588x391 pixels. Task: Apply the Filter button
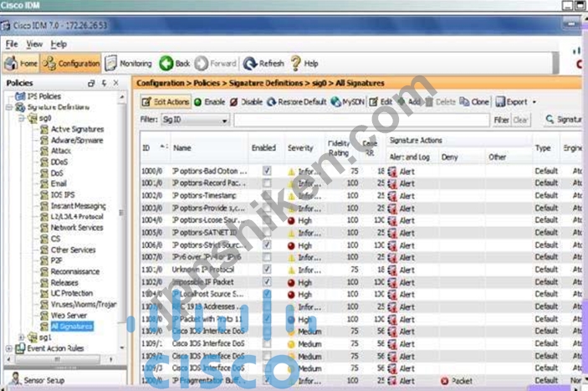click(x=501, y=120)
